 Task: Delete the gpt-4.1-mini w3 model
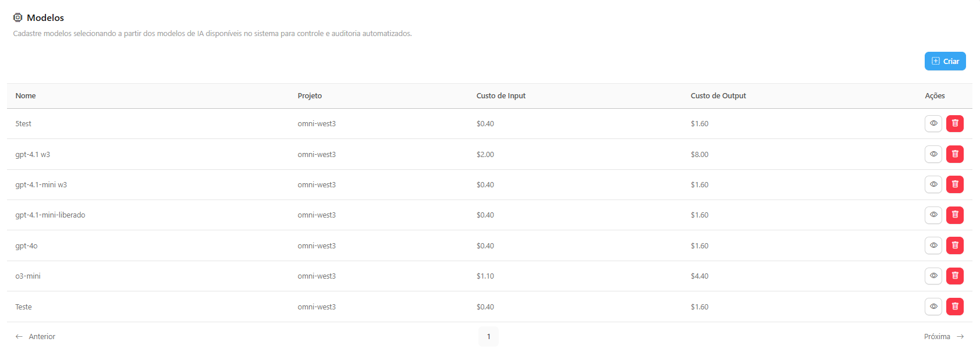click(954, 184)
